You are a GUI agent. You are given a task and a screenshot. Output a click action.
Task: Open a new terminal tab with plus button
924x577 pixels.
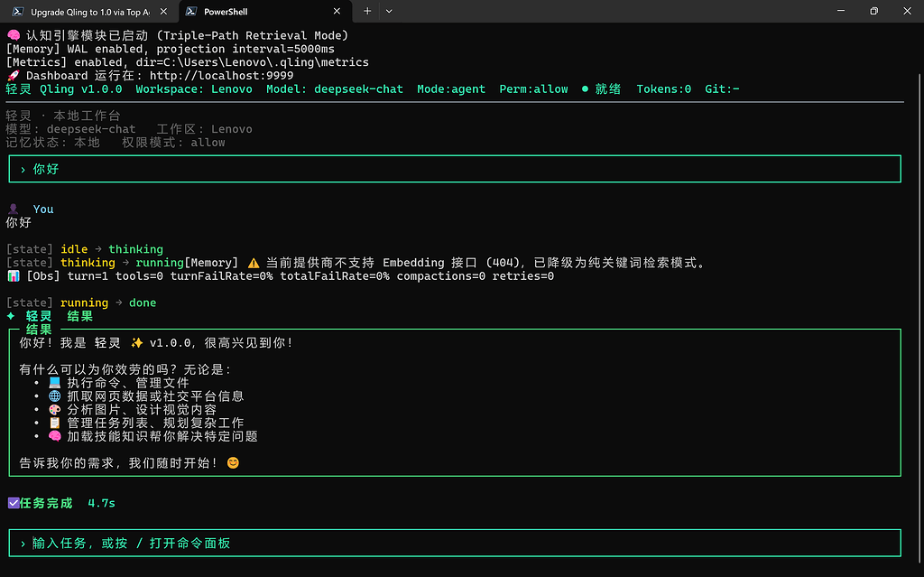point(367,11)
